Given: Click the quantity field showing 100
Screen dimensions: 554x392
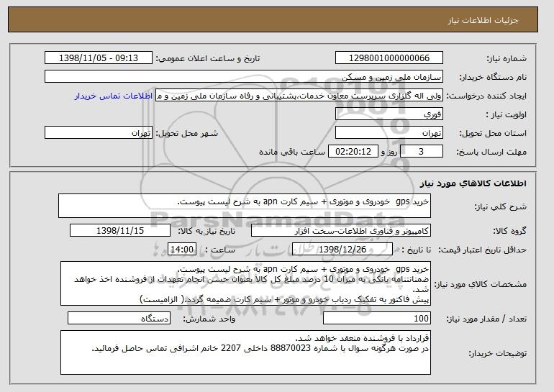Looking at the screenshot, I should (377, 318).
